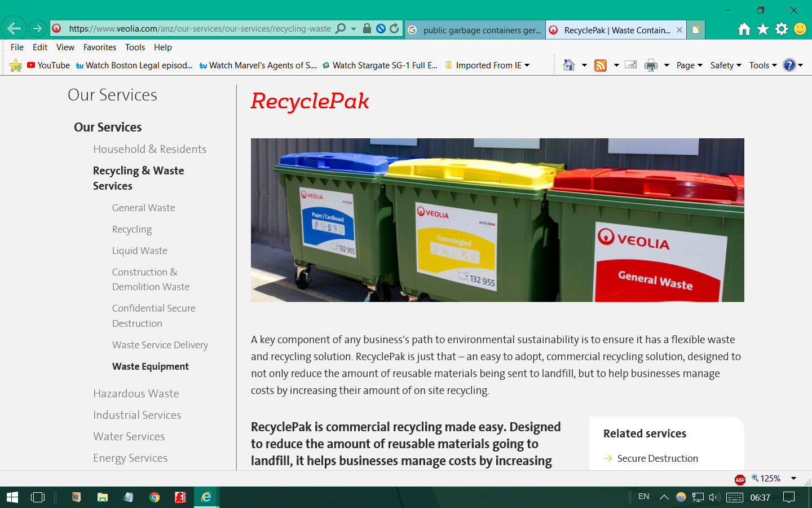812x508 pixels.
Task: Click the blue tracking protection blocked icon
Action: point(381,28)
